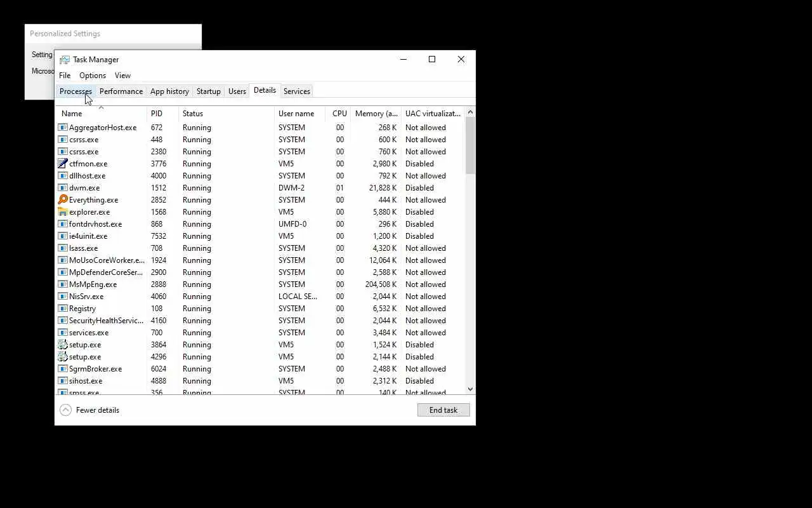The height and width of the screenshot is (508, 812).
Task: Click the Everything.exe magnifier icon
Action: 63,200
